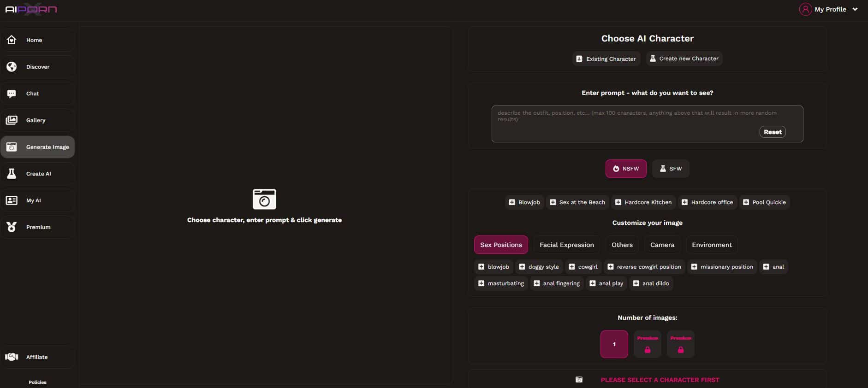This screenshot has height=388, width=868.
Task: Toggle the doggy style tag
Action: pos(539,267)
